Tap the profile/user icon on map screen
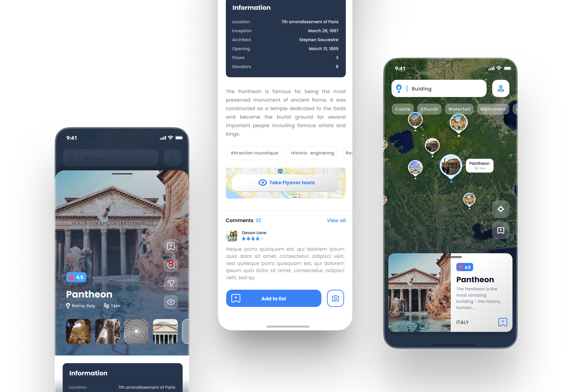Screen dimensions: 568x392 point(500,89)
